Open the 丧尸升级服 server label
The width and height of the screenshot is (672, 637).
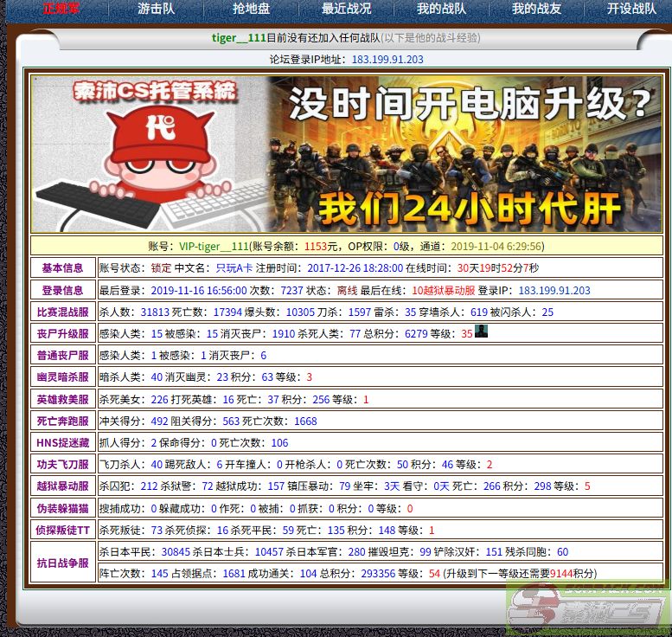(62, 334)
